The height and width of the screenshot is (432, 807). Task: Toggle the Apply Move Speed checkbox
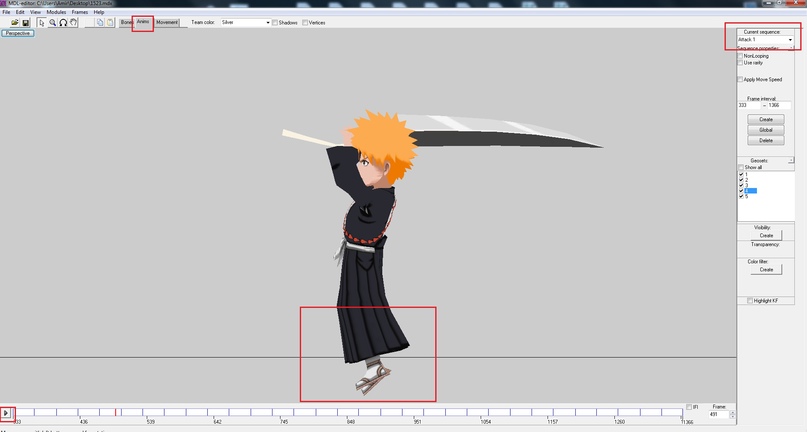coord(741,79)
